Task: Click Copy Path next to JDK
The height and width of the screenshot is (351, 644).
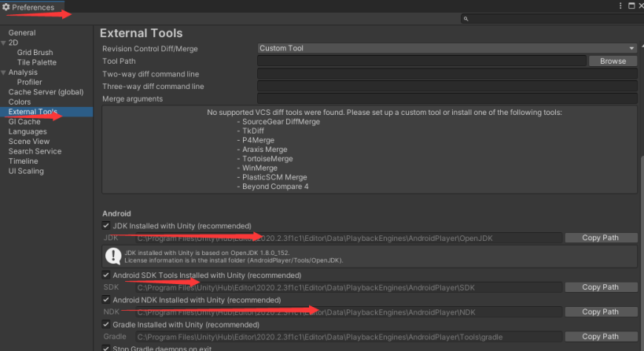Action: [600, 238]
